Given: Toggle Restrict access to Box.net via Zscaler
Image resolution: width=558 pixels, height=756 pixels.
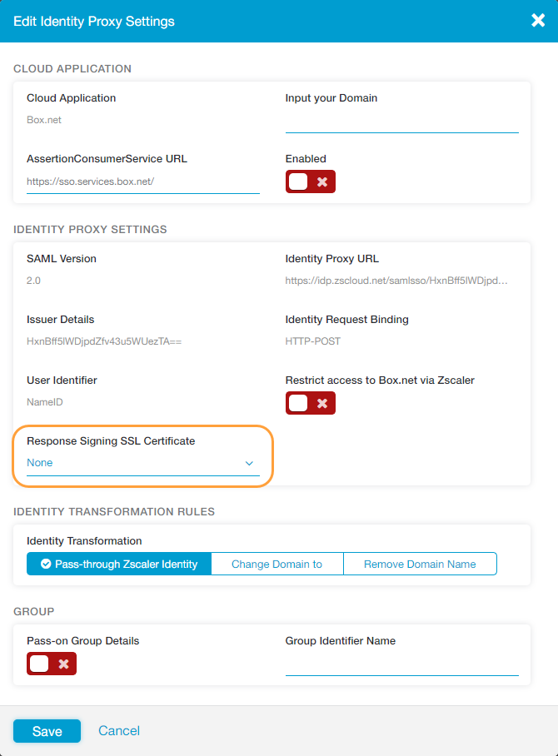Looking at the screenshot, I should pyautogui.click(x=310, y=403).
